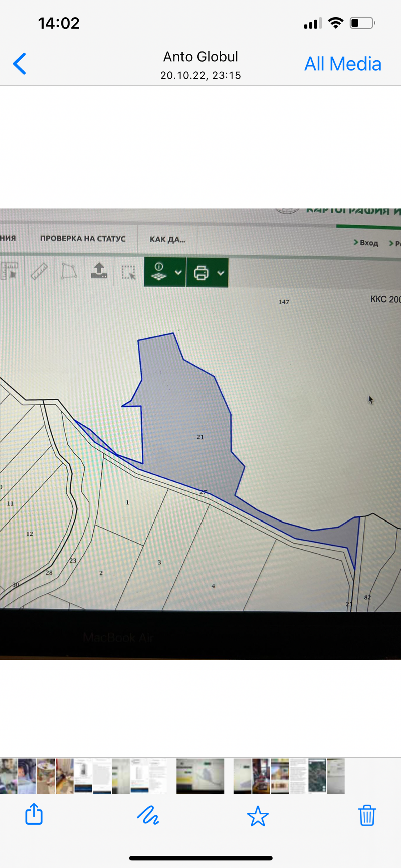Image resolution: width=401 pixels, height=868 pixels.
Task: Expand the layers info dropdown arrow
Action: point(178,273)
